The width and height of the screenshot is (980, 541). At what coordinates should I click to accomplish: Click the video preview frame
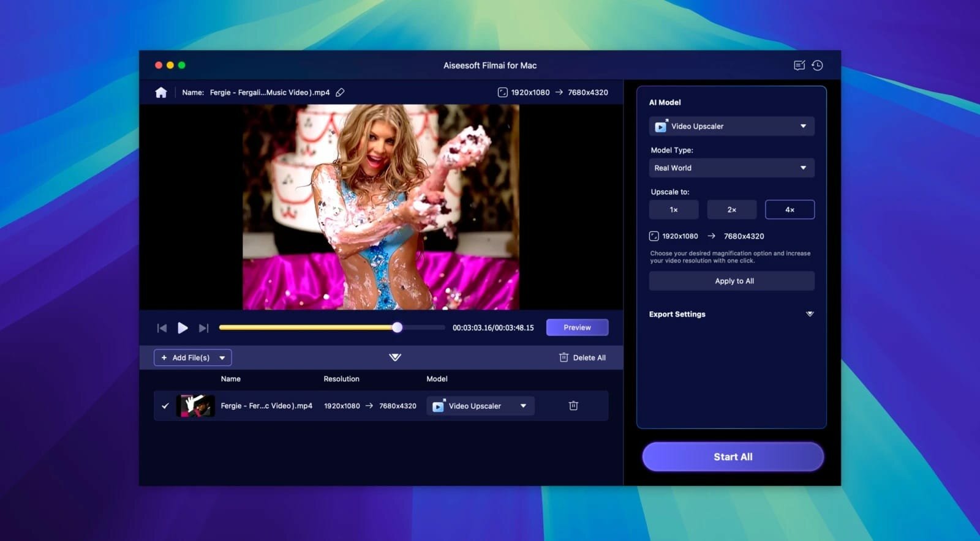coord(381,207)
